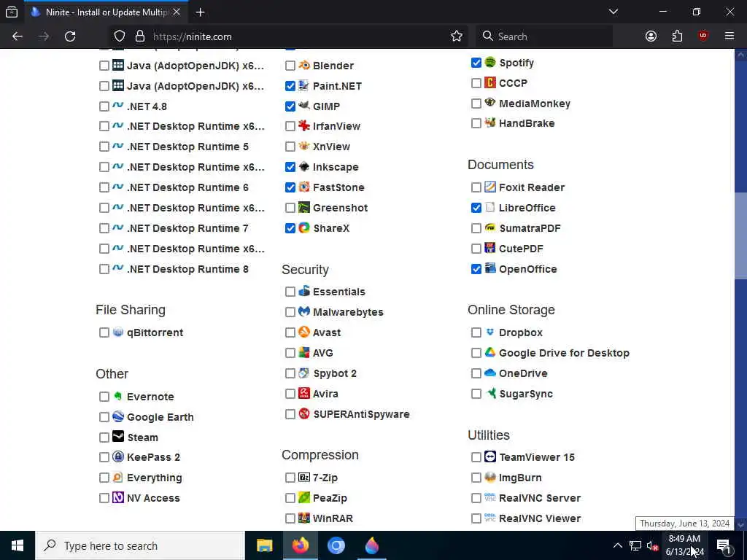Image resolution: width=747 pixels, height=560 pixels.
Task: Click the AVG icon
Action: coord(304,352)
